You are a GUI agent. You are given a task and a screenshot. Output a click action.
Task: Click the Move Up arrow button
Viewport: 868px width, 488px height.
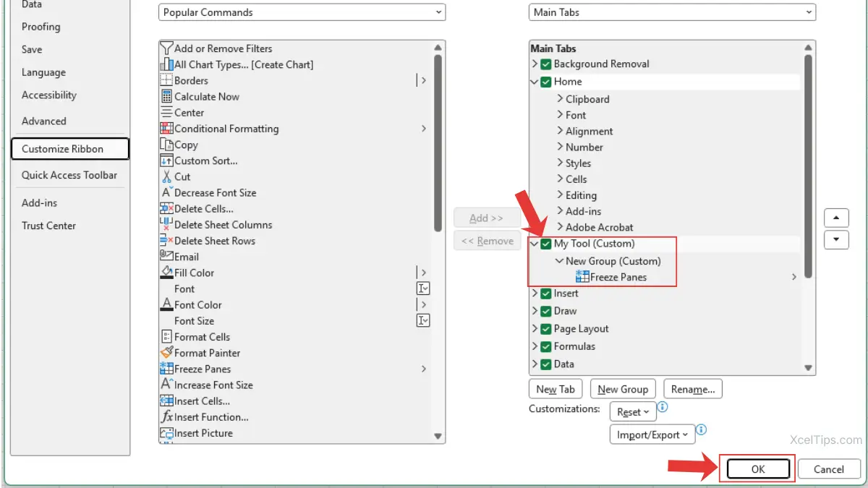point(836,218)
